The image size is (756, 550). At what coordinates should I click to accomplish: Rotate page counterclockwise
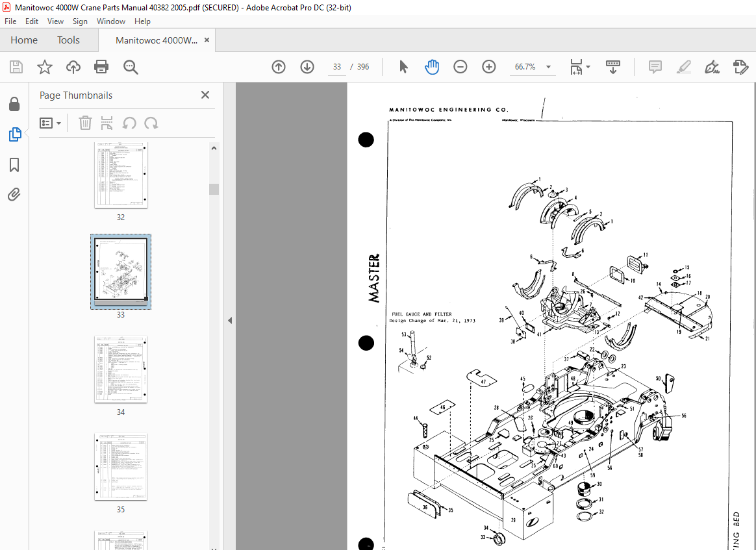129,123
